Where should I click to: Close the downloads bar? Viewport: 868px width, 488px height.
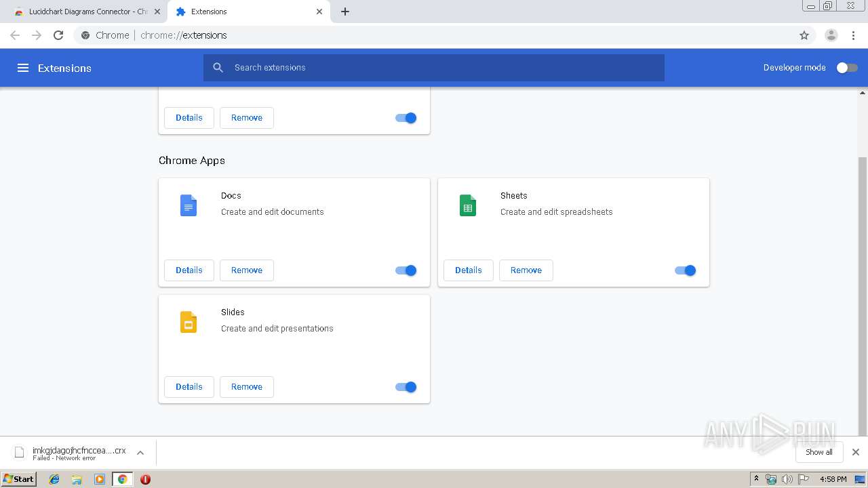coord(856,452)
